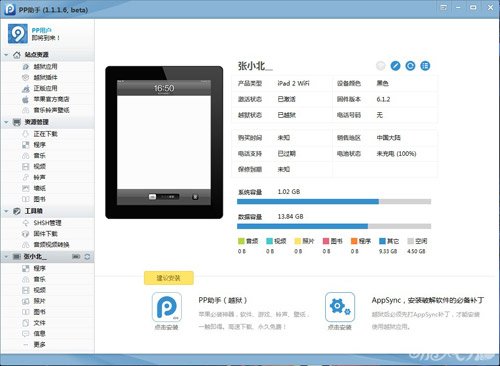Collapse the 资源管理 section
500x366 pixels.
(x=6, y=122)
